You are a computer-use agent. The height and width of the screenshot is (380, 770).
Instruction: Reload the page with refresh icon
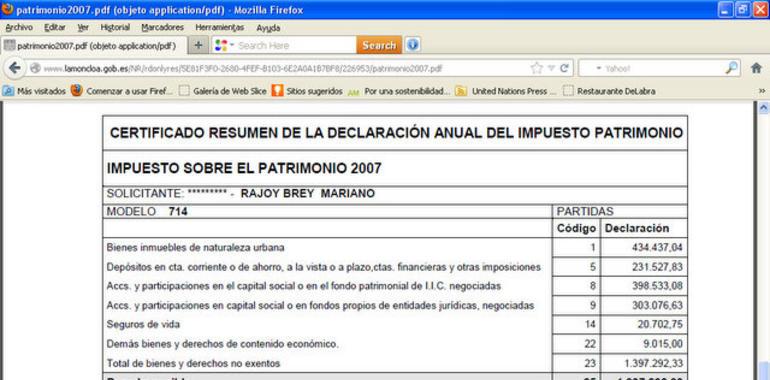564,68
